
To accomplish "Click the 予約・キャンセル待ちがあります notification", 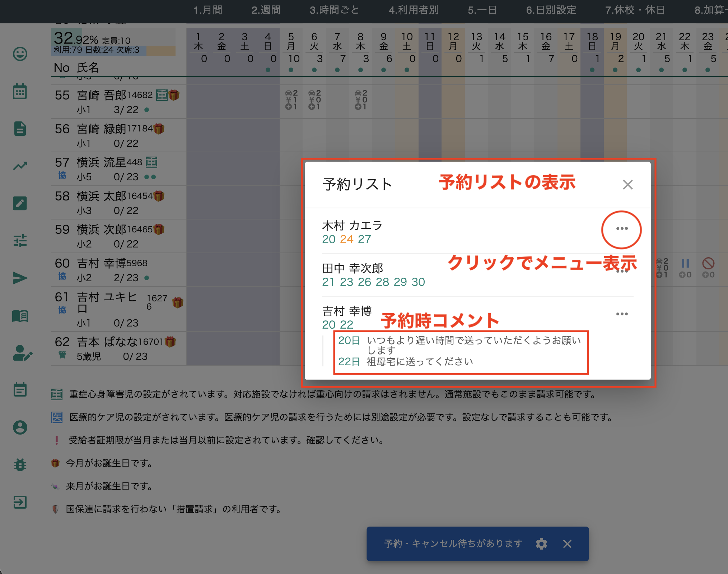I will (x=453, y=544).
